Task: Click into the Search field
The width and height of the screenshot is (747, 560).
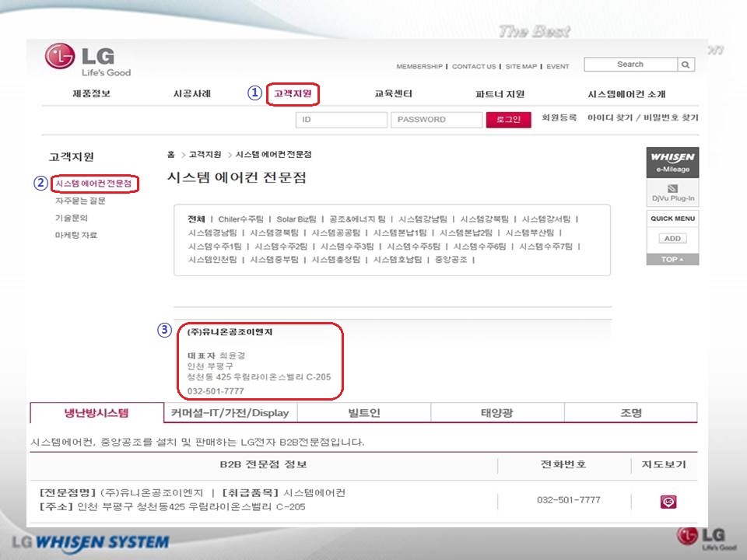Action: coord(630,65)
